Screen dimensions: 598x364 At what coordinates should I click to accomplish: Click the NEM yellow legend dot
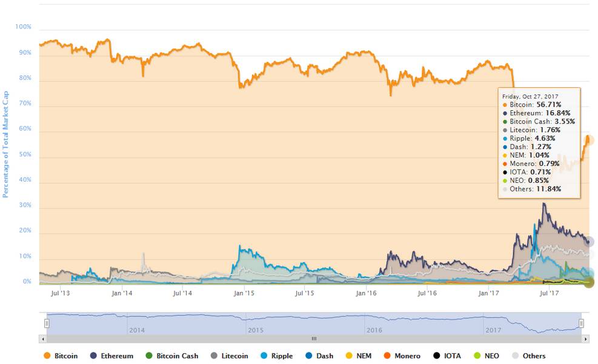pos(348,356)
